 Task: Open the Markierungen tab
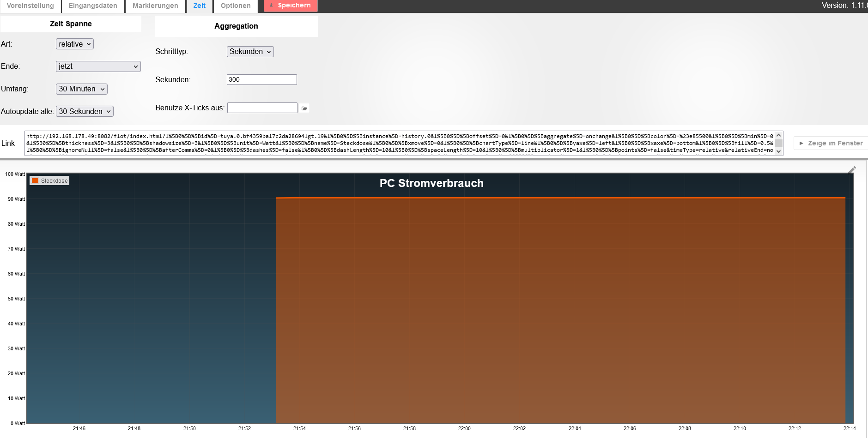tap(155, 6)
